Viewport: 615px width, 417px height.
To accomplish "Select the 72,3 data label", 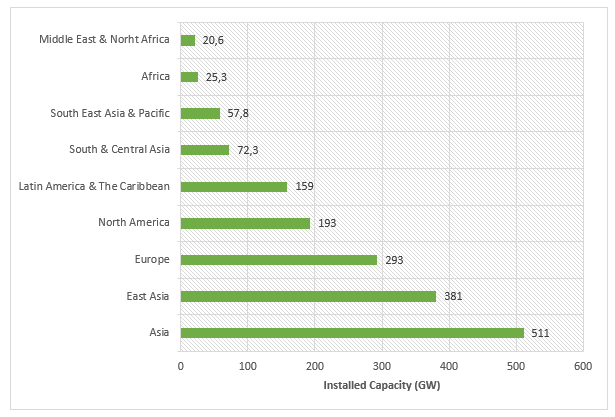I will click(250, 150).
